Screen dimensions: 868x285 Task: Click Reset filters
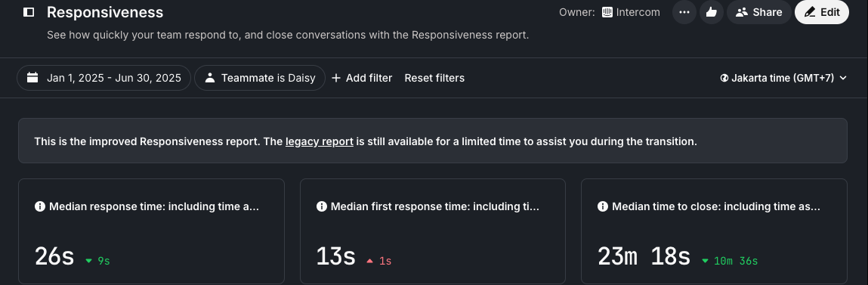click(434, 78)
